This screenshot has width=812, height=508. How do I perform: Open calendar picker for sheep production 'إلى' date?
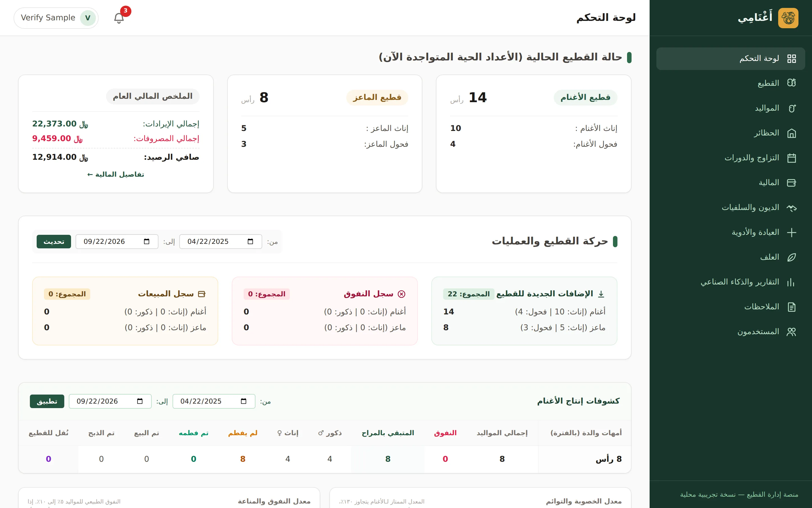[x=140, y=401]
